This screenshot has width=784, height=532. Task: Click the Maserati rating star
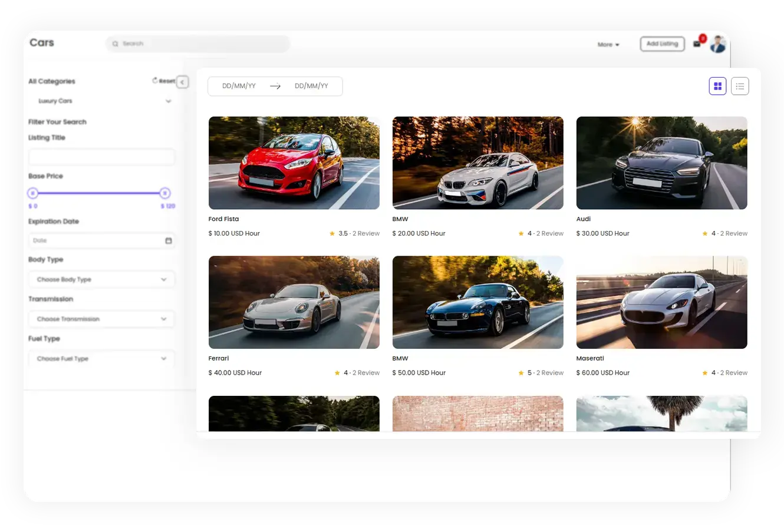(x=705, y=373)
